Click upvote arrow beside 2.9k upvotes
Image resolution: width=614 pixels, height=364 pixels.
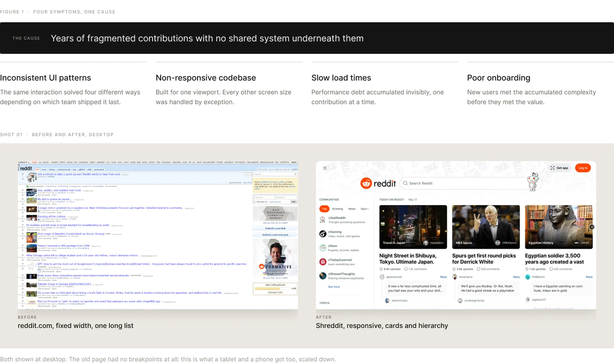point(454,269)
